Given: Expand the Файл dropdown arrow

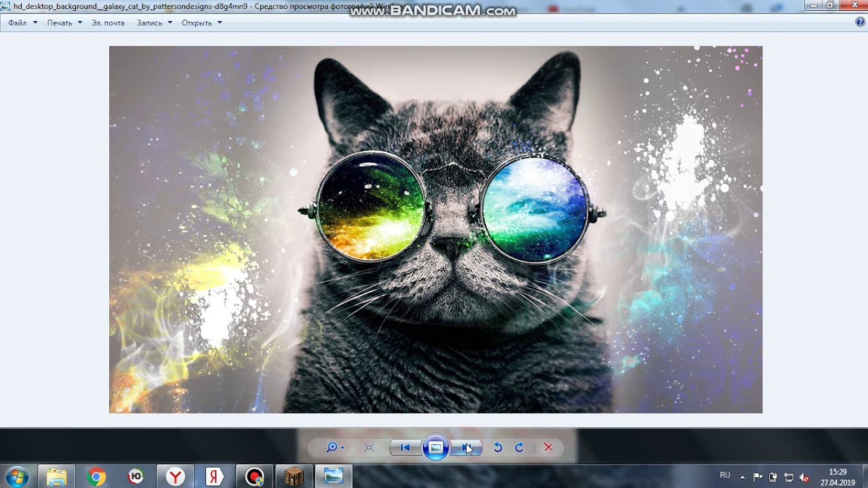Looking at the screenshot, I should tap(35, 22).
